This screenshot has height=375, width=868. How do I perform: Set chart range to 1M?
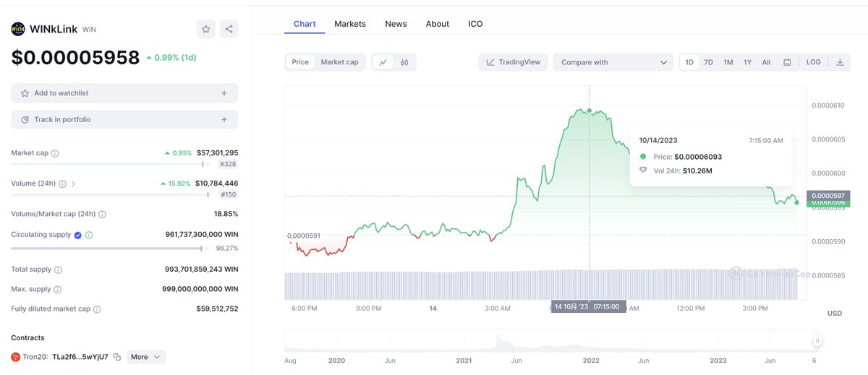click(x=728, y=62)
